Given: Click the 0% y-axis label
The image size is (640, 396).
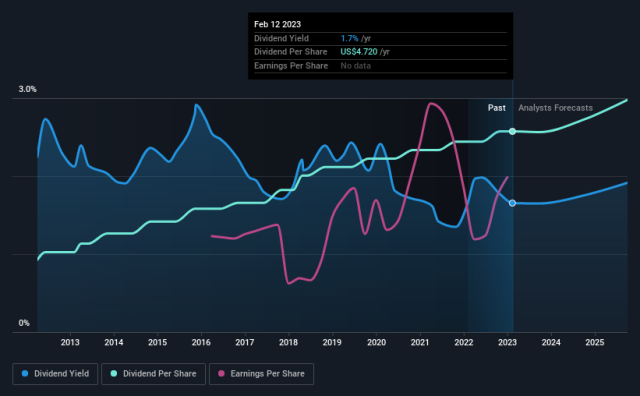Looking at the screenshot, I should [x=24, y=323].
